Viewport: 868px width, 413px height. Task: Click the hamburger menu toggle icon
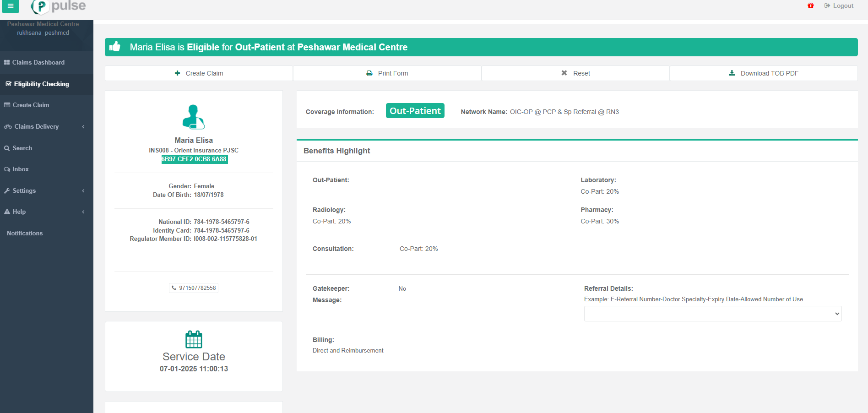click(x=10, y=6)
